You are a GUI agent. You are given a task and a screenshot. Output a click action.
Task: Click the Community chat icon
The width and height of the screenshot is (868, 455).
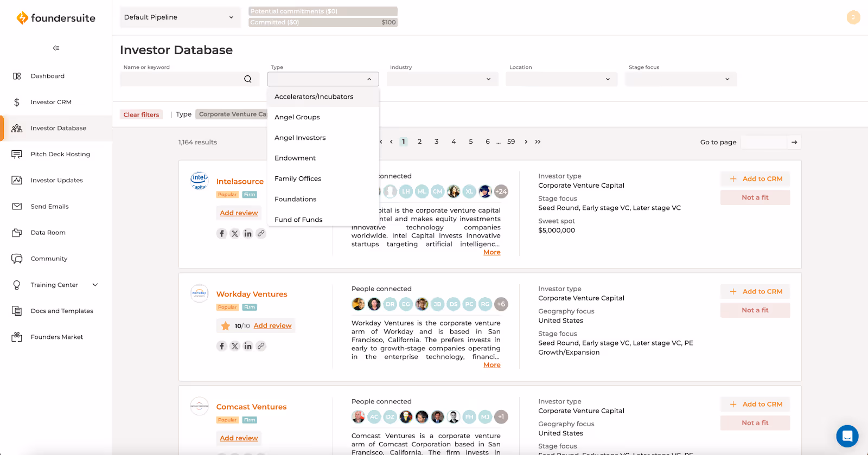17,259
